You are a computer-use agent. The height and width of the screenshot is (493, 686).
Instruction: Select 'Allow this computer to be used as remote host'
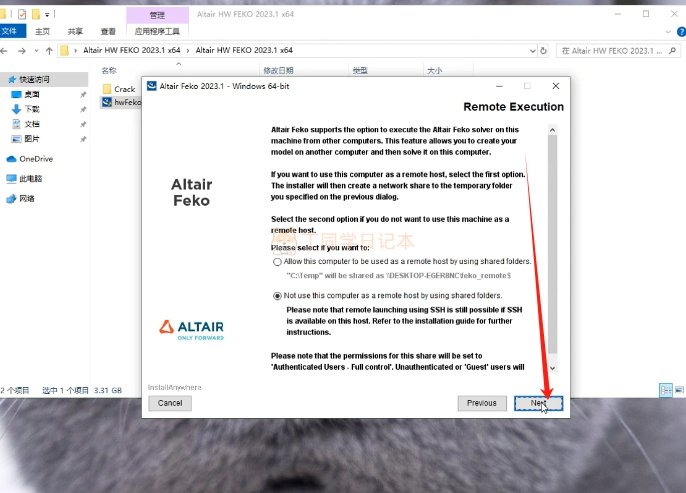pyautogui.click(x=278, y=261)
